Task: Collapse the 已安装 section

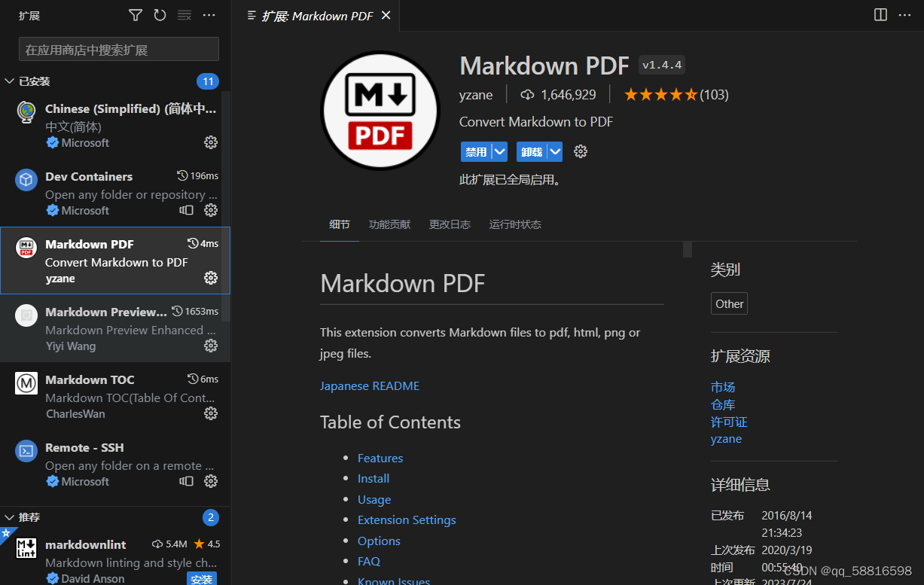Action: click(x=9, y=81)
